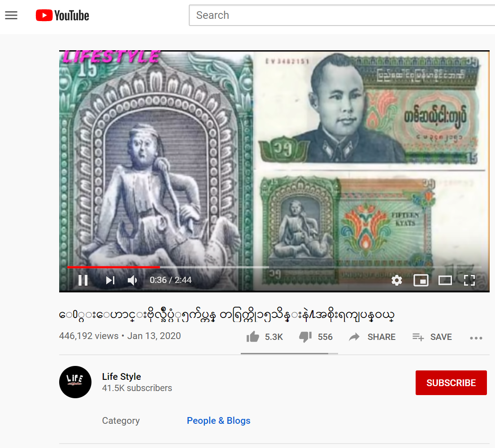Open the player settings gear
The height and width of the screenshot is (448, 495).
(x=396, y=280)
